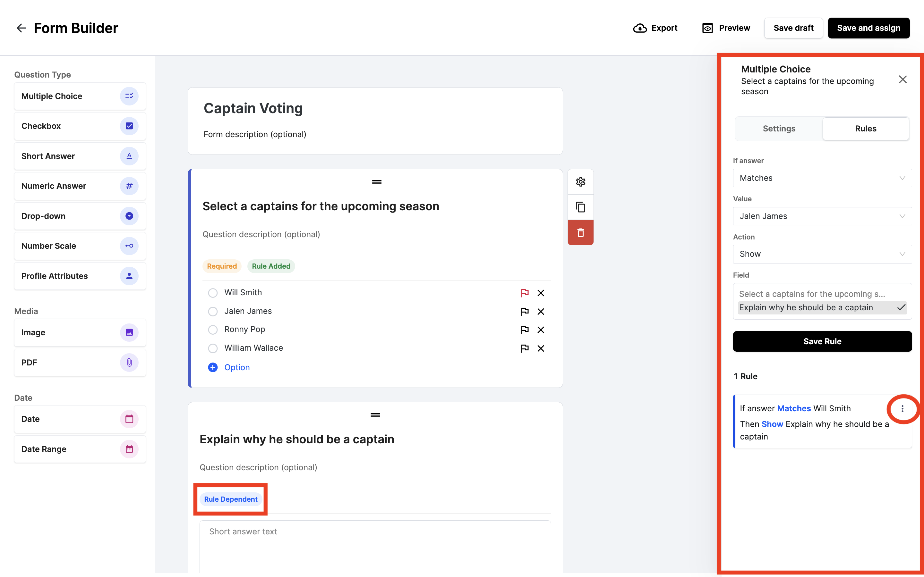
Task: Select the Will Smith radio button
Action: tap(213, 293)
